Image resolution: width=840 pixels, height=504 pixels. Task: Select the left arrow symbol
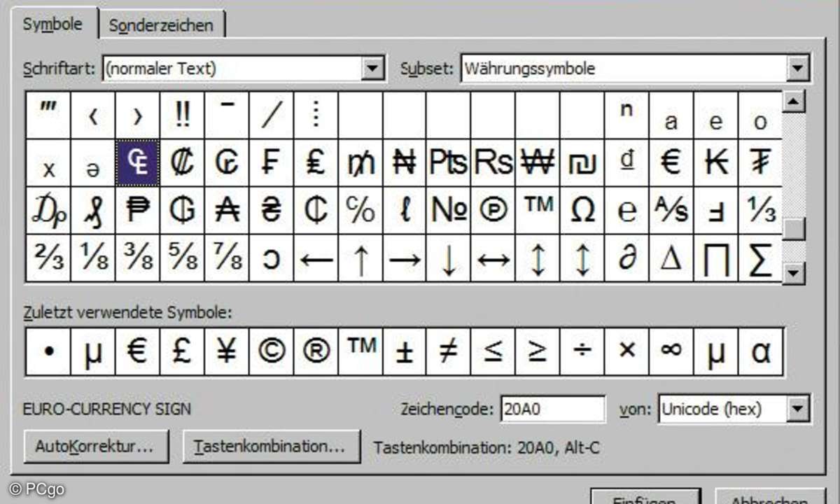316,258
